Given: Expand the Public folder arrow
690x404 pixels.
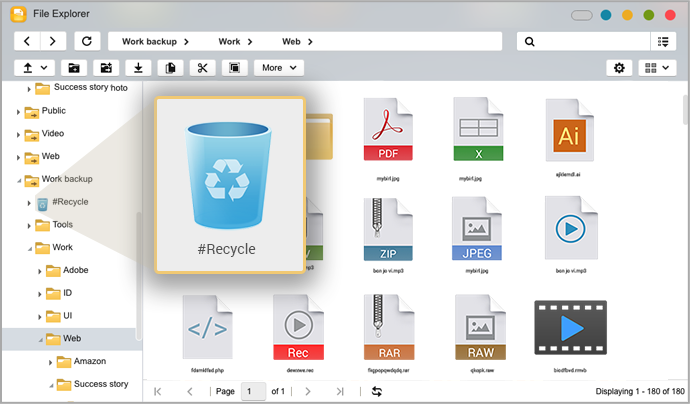Looking at the screenshot, I should 18,112.
